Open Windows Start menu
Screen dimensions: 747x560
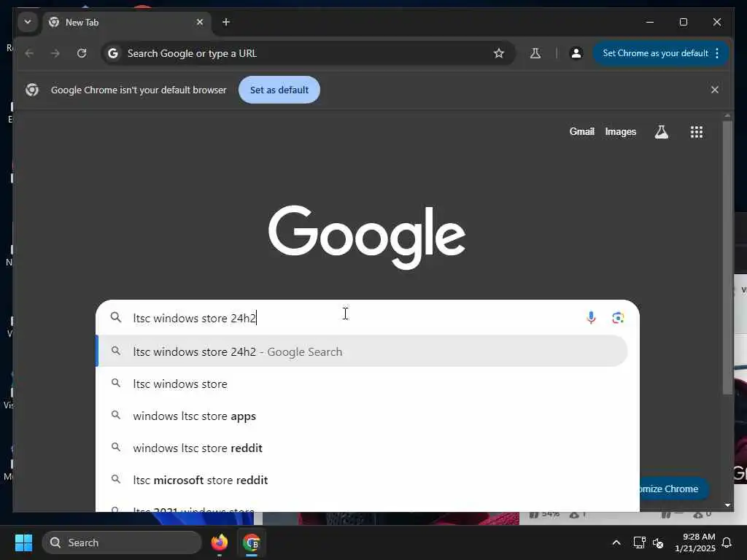coord(23,542)
